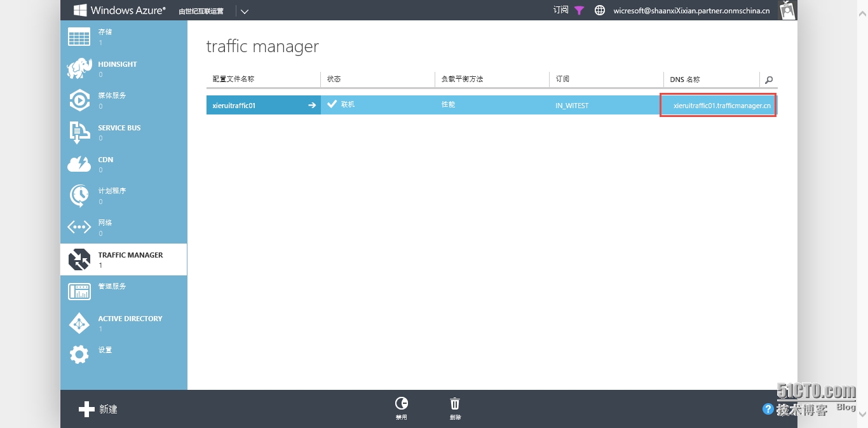The image size is (868, 428).
Task: Open the Active Directory icon
Action: pyautogui.click(x=79, y=323)
